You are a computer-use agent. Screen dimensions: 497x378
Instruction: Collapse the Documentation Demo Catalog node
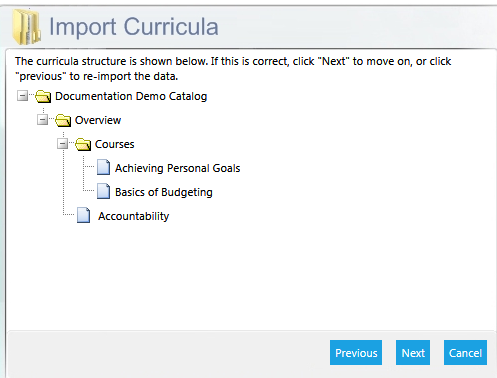tap(22, 96)
